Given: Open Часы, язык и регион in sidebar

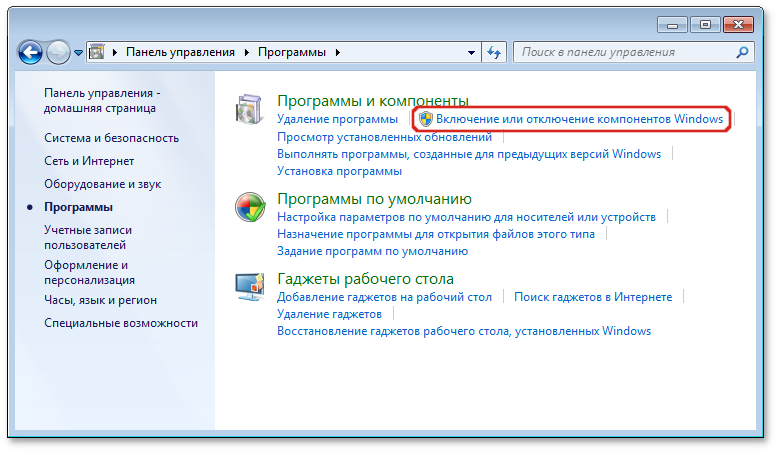Looking at the screenshot, I should pos(100,300).
